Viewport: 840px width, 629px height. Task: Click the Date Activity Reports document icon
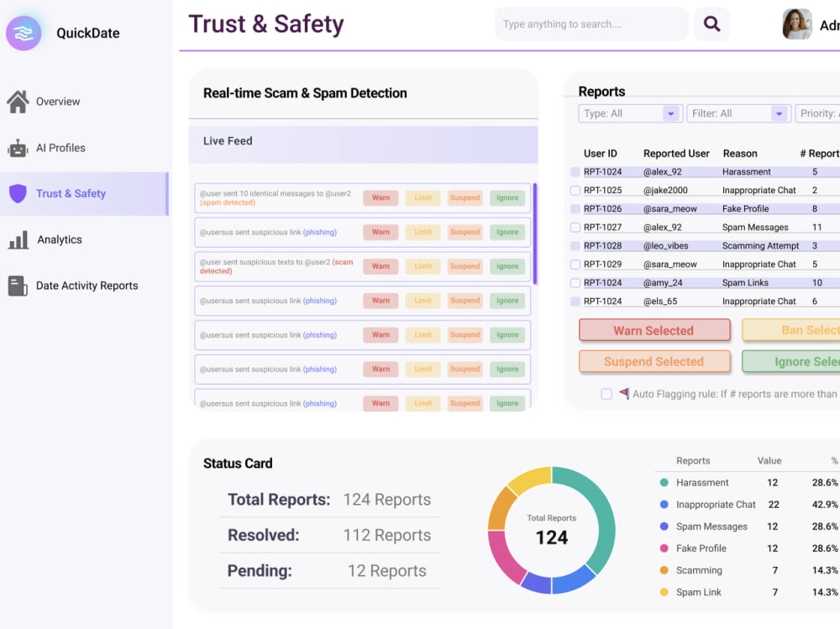[x=18, y=286]
